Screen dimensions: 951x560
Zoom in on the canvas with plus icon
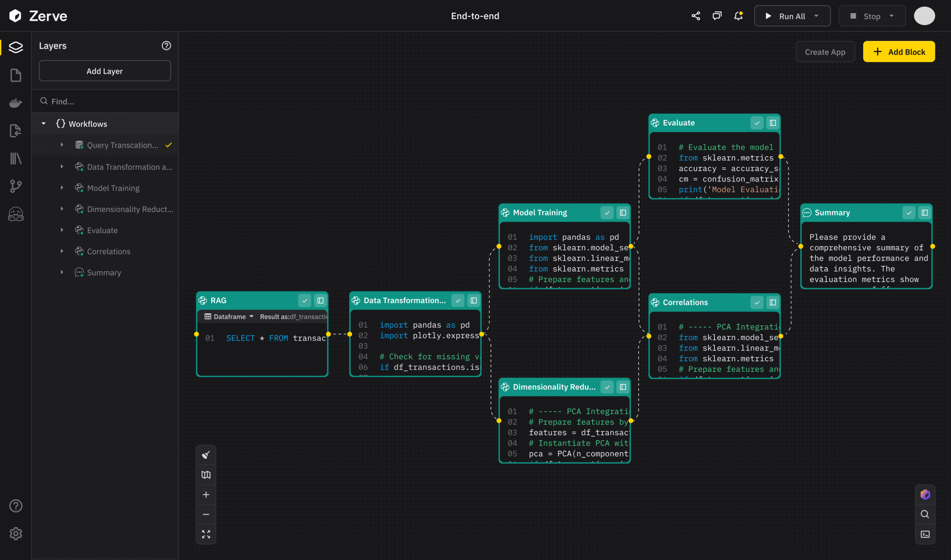pyautogui.click(x=206, y=495)
